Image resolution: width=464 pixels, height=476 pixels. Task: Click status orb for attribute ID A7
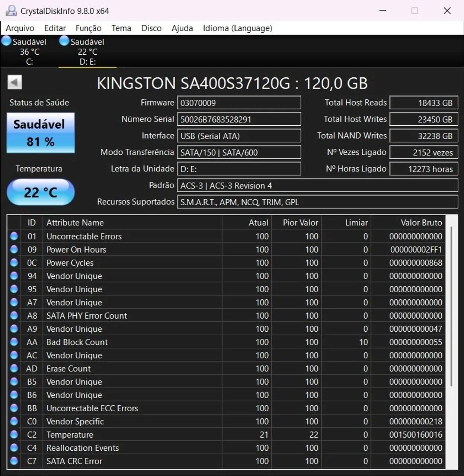tap(14, 302)
